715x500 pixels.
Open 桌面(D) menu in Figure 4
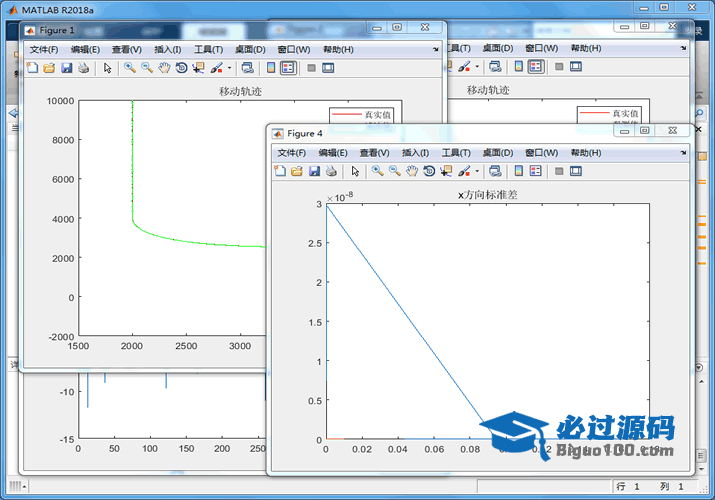click(x=498, y=153)
